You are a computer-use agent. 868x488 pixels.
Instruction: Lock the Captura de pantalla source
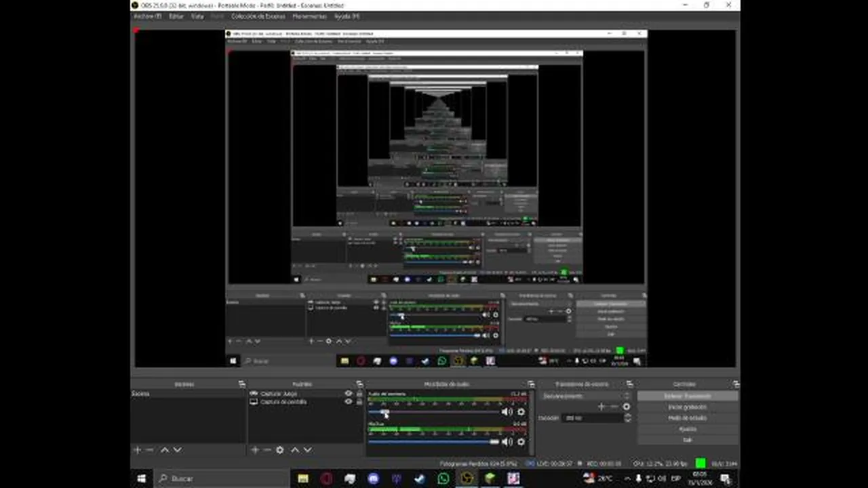359,401
